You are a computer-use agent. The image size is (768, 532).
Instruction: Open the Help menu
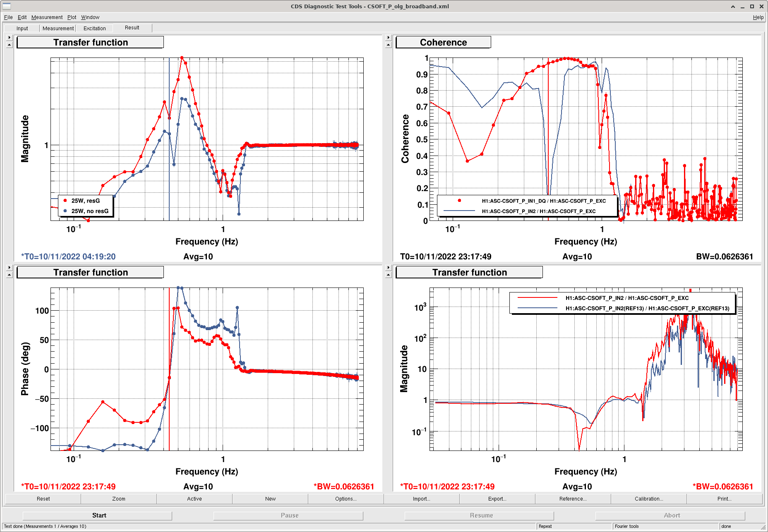(x=758, y=17)
